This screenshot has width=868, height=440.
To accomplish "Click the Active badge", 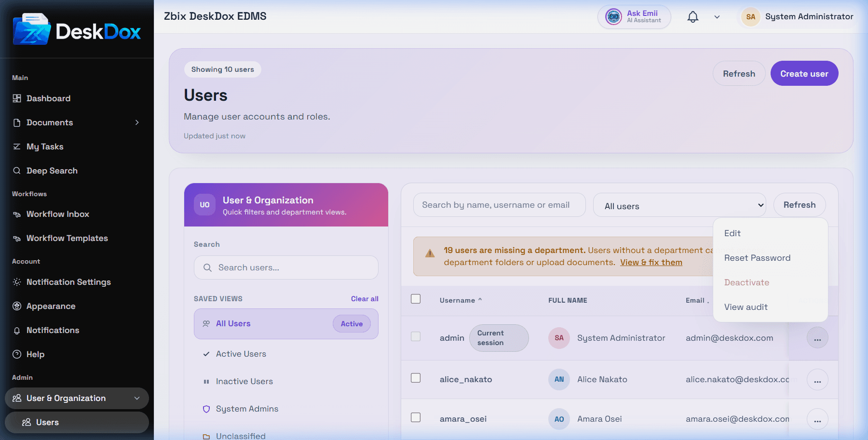I will pyautogui.click(x=352, y=324).
